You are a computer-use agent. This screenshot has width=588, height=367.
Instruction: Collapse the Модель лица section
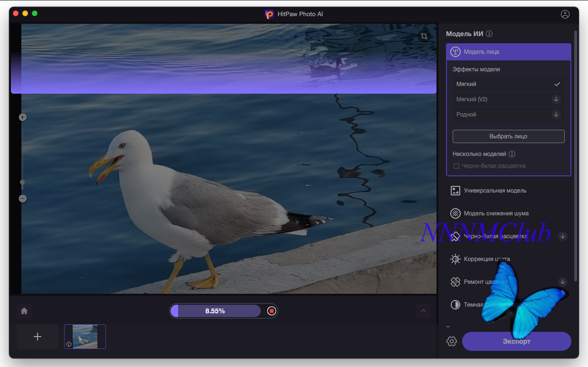point(508,52)
